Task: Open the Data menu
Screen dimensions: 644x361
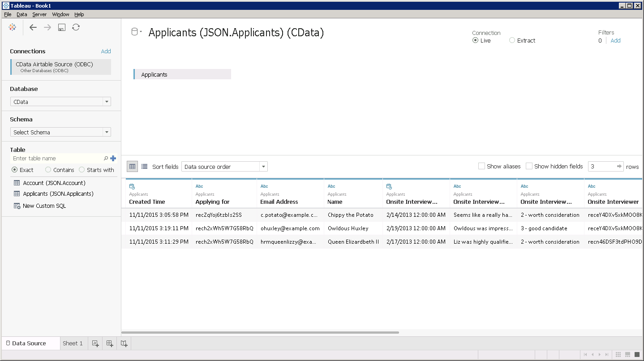Action: coord(21,14)
